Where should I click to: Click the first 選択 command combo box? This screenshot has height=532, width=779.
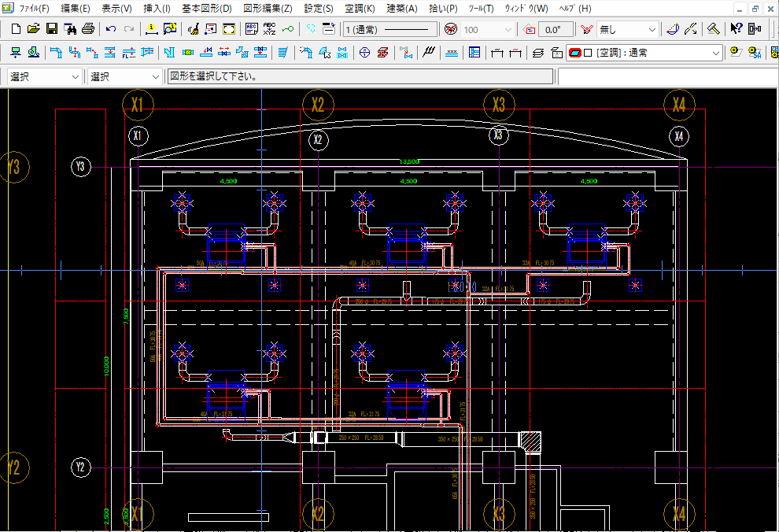coord(45,77)
